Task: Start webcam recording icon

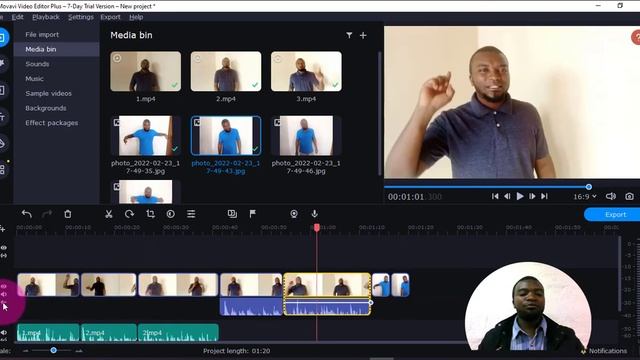Action: coord(294,214)
